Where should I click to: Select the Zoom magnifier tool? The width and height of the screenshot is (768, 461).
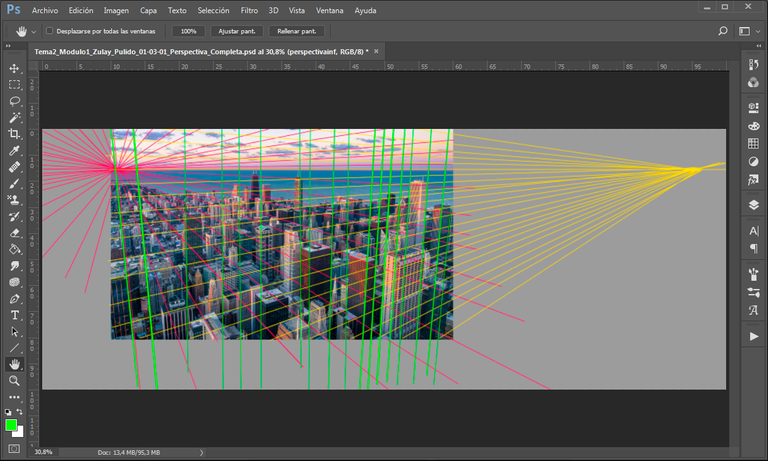click(x=14, y=381)
